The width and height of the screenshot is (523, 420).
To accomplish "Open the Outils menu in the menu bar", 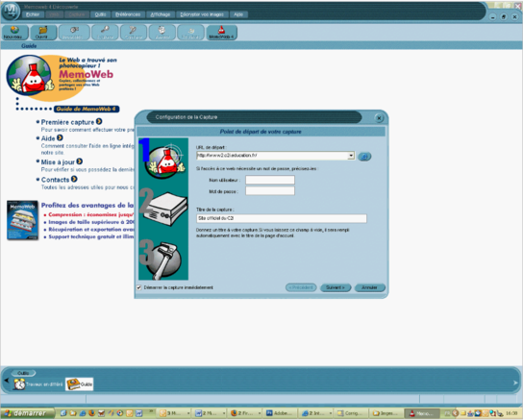I will point(100,14).
